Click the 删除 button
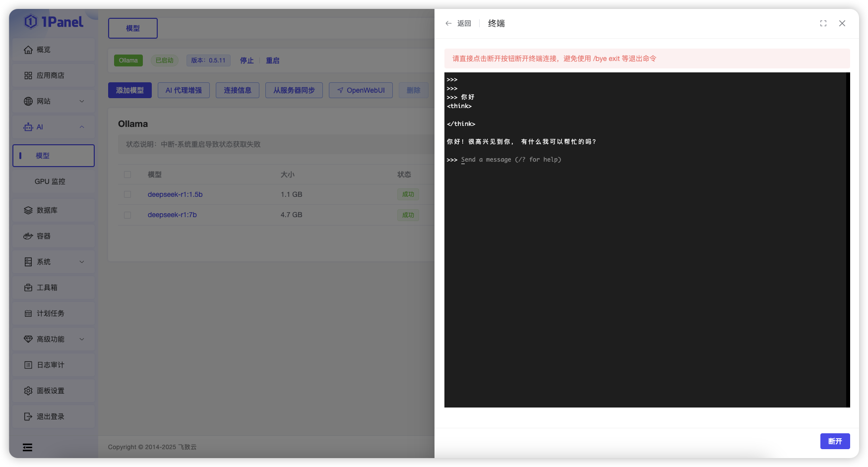 (x=414, y=90)
